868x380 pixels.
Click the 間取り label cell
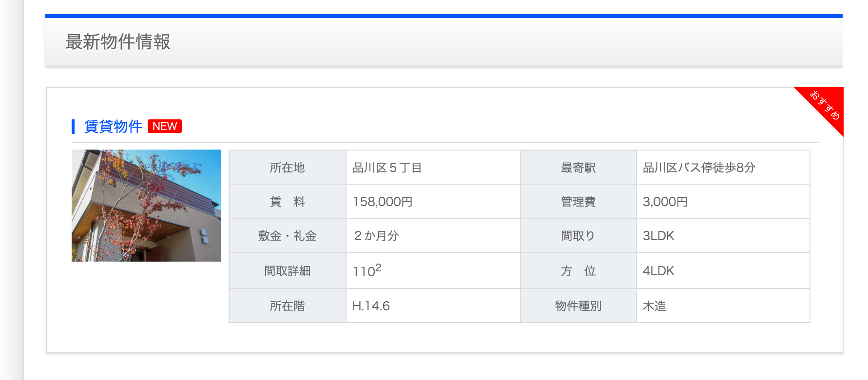pos(579,236)
